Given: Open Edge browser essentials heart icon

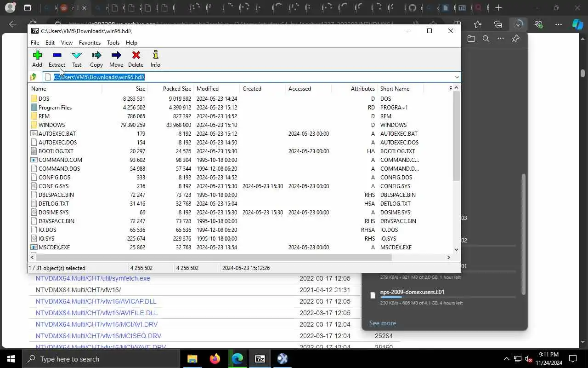Looking at the screenshot, I should pos(538,24).
